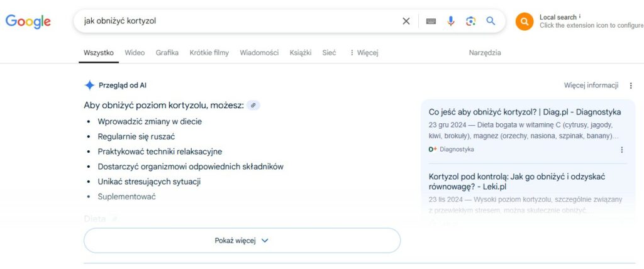Click 'Praktykować techniki relaksacyjne' bullet
This screenshot has width=644, height=269.
point(160,151)
